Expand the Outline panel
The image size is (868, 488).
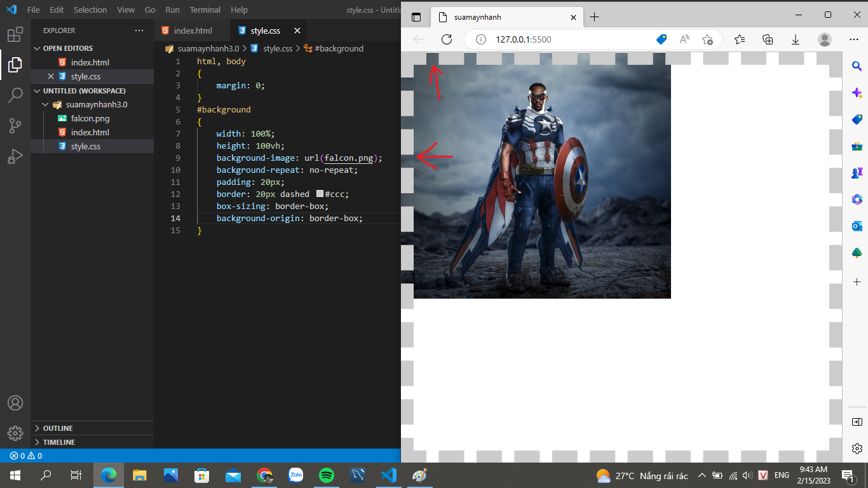click(92, 428)
